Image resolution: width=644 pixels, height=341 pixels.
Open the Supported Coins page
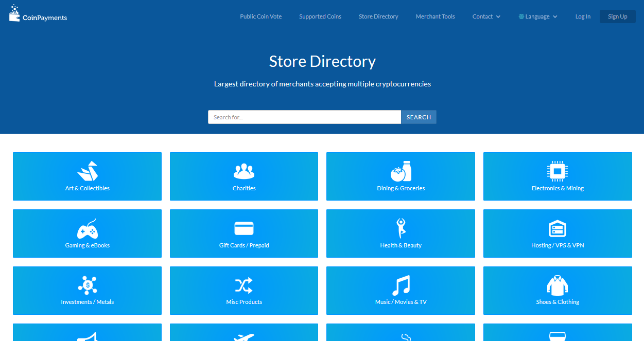click(x=320, y=16)
